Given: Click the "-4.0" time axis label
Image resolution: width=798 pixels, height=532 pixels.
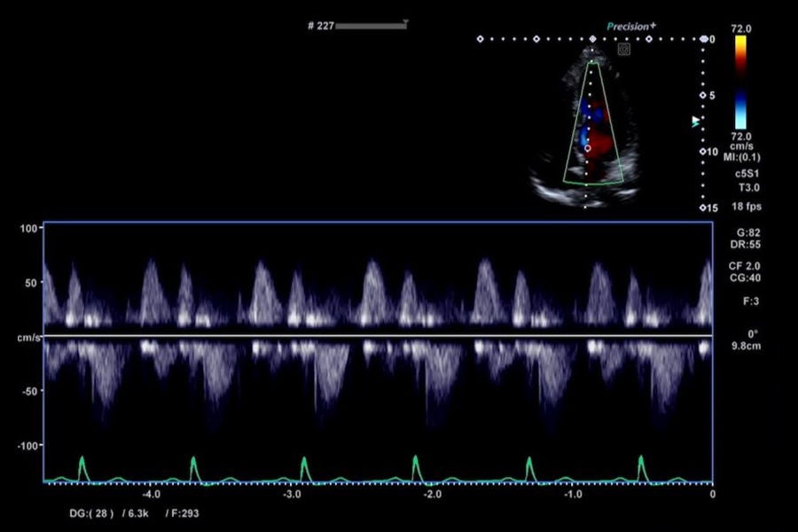Looking at the screenshot, I should pos(151,495).
